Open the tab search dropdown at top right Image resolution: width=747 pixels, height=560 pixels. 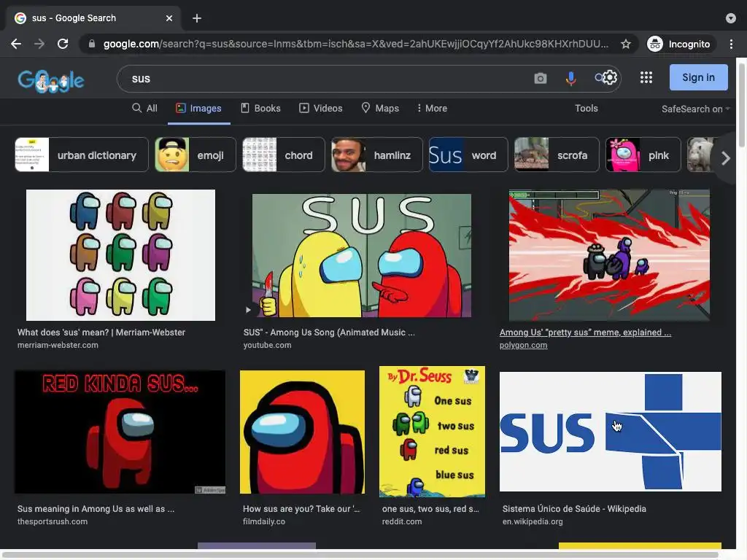(x=730, y=18)
